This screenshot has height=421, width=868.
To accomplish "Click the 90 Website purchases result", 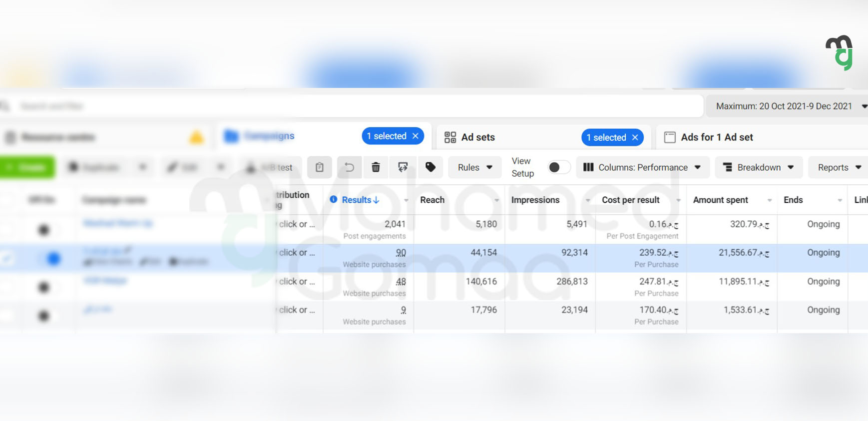I will point(401,253).
